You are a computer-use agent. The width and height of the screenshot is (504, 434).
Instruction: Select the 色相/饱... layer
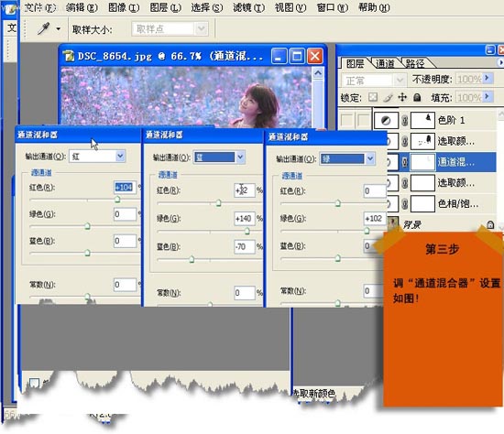443,203
